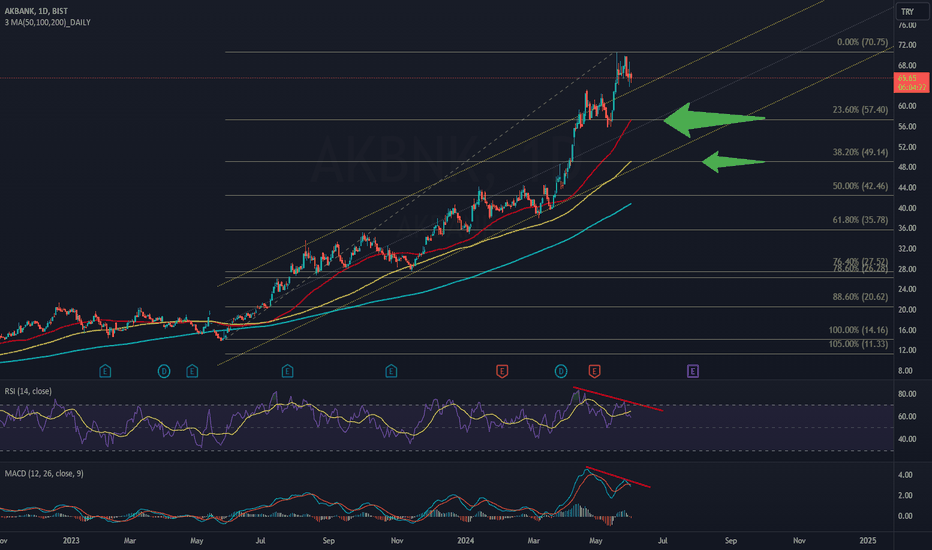Click the red current price label 65.65
Screen dimensions: 932x550
911,83
